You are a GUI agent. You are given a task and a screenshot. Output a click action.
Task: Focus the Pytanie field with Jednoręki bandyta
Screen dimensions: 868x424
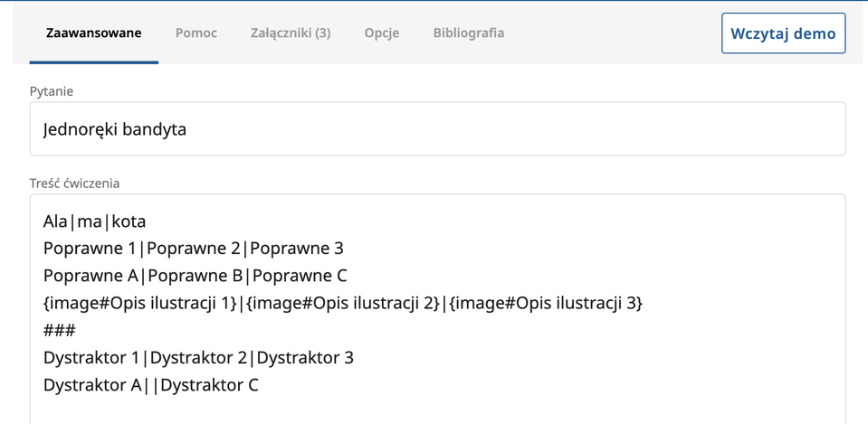(437, 129)
